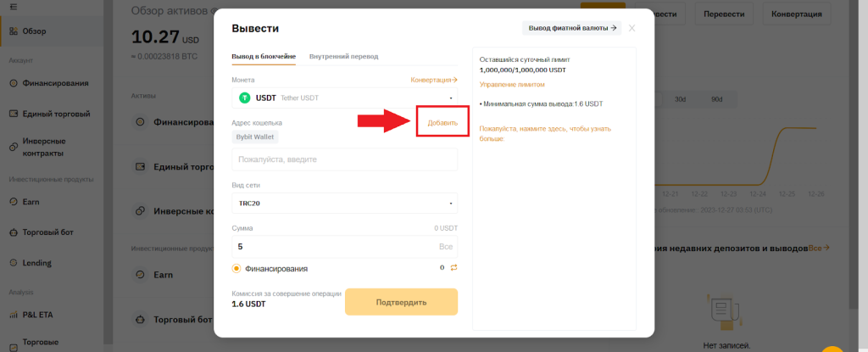
Task: Open the Управление лимитом link
Action: click(512, 85)
